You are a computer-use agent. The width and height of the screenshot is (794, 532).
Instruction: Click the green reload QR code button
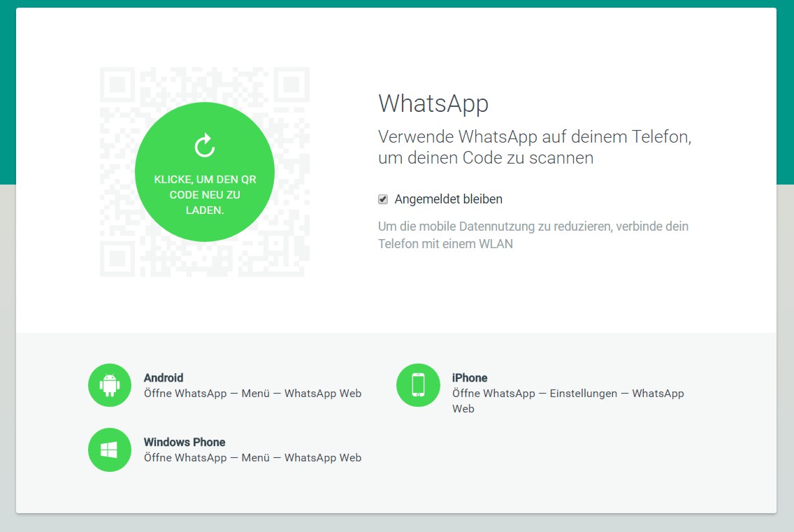[x=205, y=172]
